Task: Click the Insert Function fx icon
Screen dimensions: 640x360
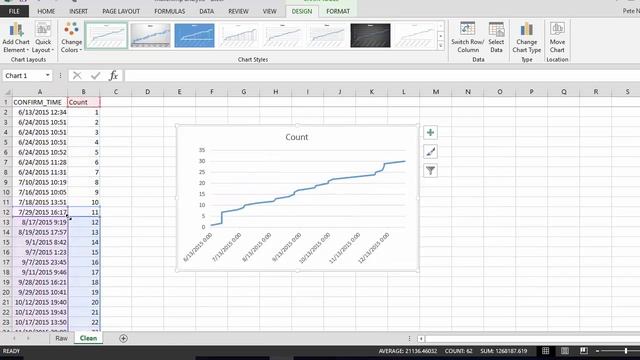Action: click(x=113, y=76)
